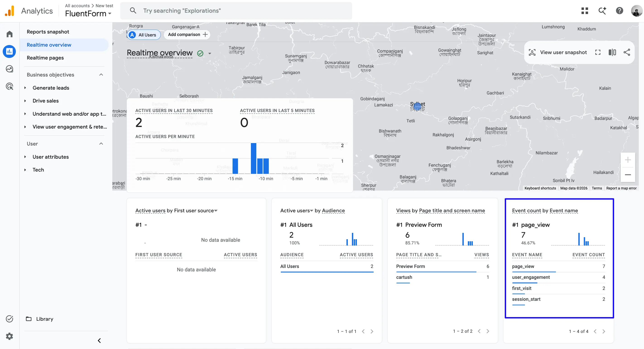Go to next page of Audience card
Screen dimensions: 644x349
pos(372,331)
